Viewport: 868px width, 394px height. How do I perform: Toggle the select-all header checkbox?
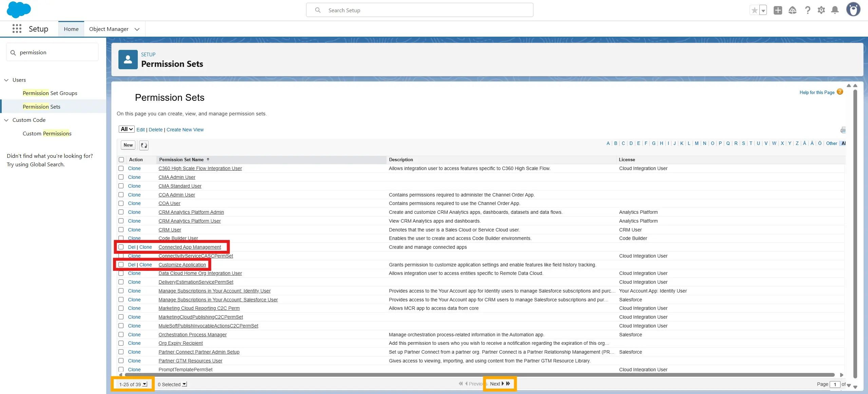[121, 160]
